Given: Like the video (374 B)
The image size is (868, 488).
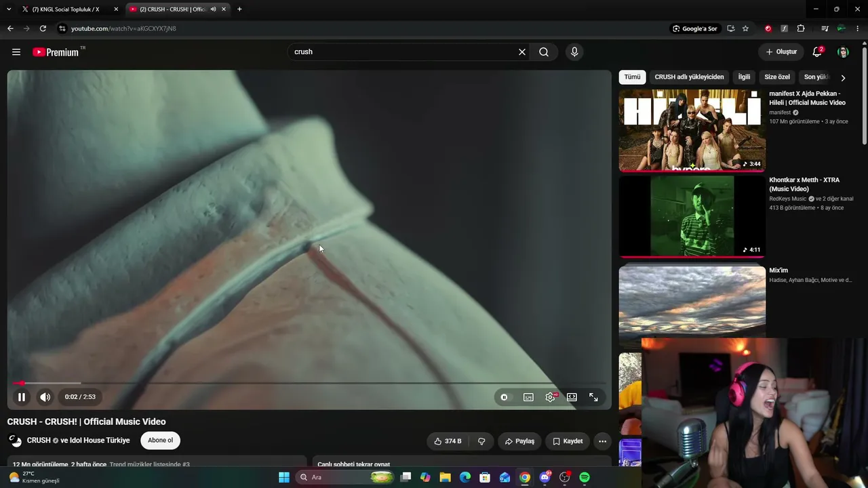Looking at the screenshot, I should click(448, 441).
